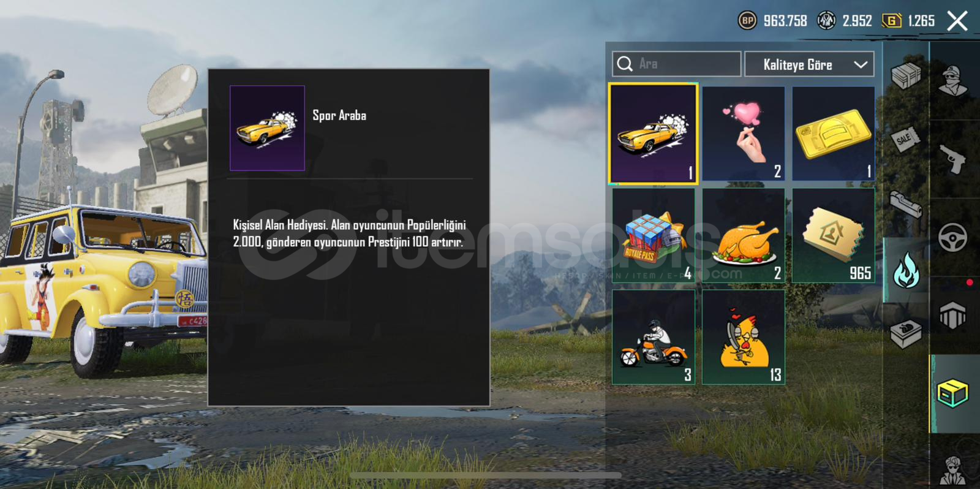Open the supply box sub-category icon
980x489 pixels.
pyautogui.click(x=906, y=76)
